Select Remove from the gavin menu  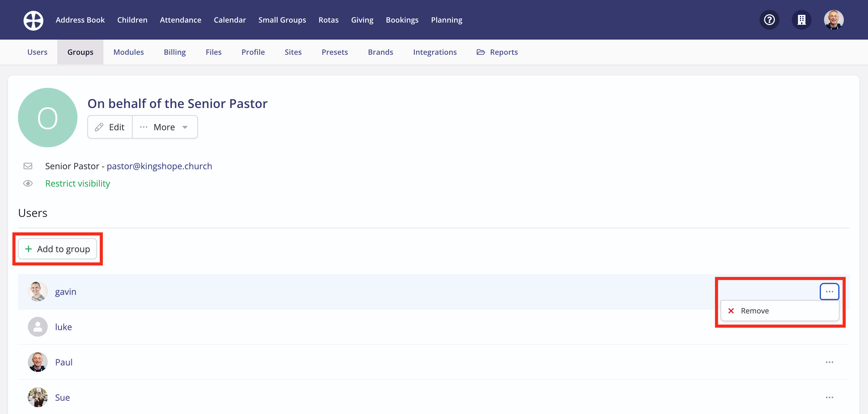[780, 311]
